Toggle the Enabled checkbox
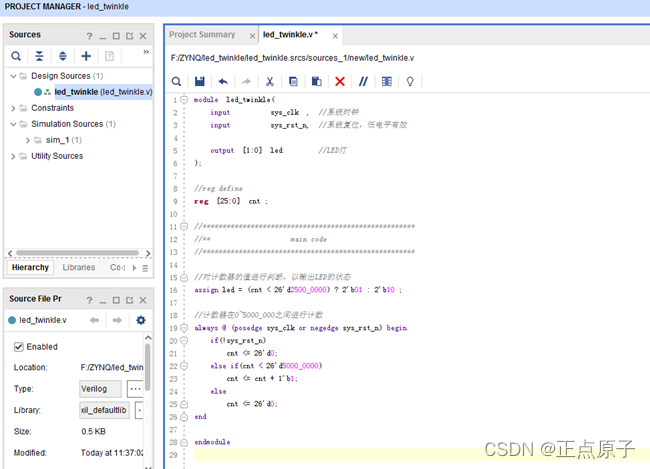The width and height of the screenshot is (650, 469). 19,347
